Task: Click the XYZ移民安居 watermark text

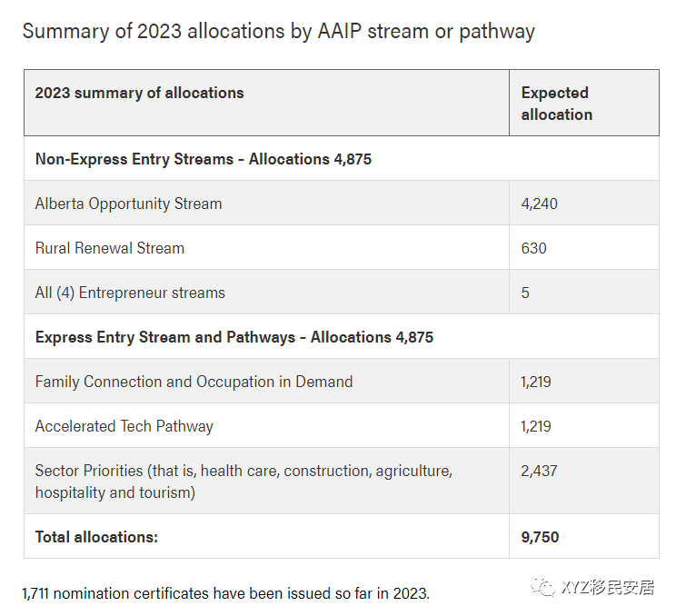Action: pyautogui.click(x=608, y=587)
